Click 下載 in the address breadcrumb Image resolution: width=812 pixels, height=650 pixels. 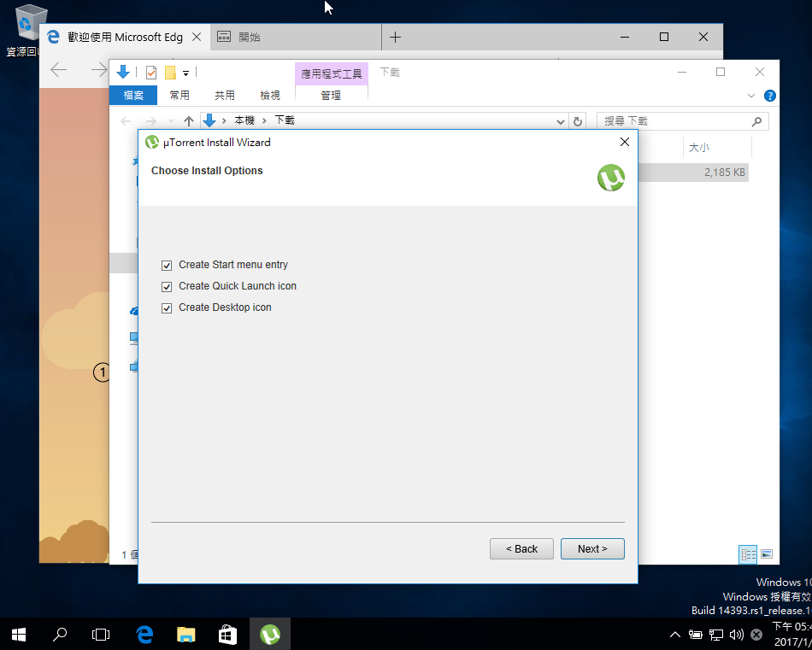(x=285, y=120)
